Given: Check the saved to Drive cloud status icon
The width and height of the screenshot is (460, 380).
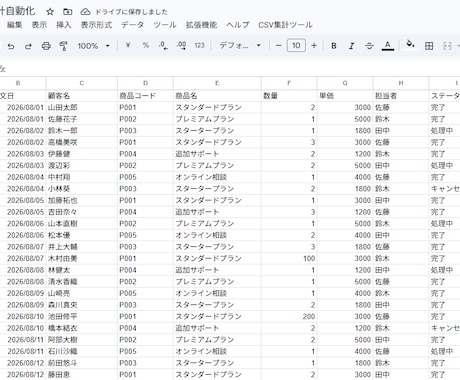Looking at the screenshot, I should (x=85, y=12).
